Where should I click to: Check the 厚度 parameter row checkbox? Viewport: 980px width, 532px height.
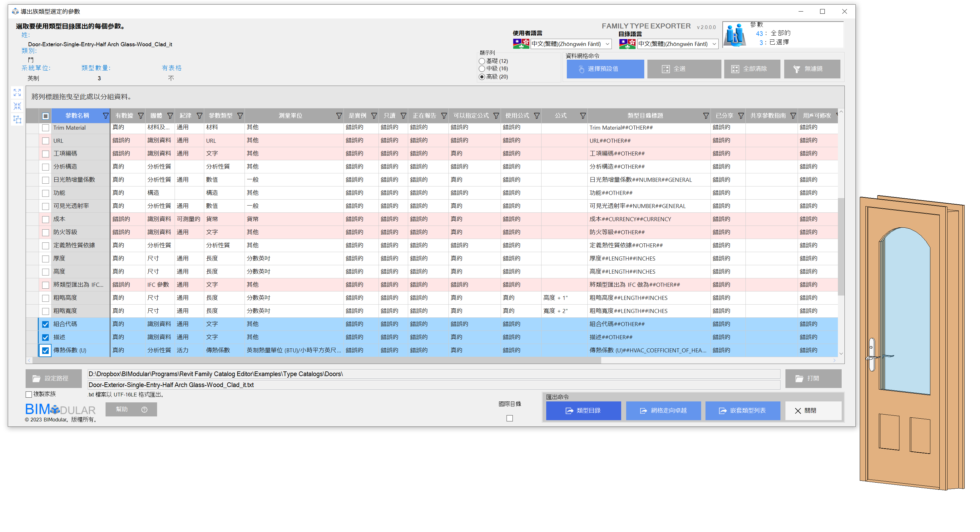pyautogui.click(x=46, y=259)
